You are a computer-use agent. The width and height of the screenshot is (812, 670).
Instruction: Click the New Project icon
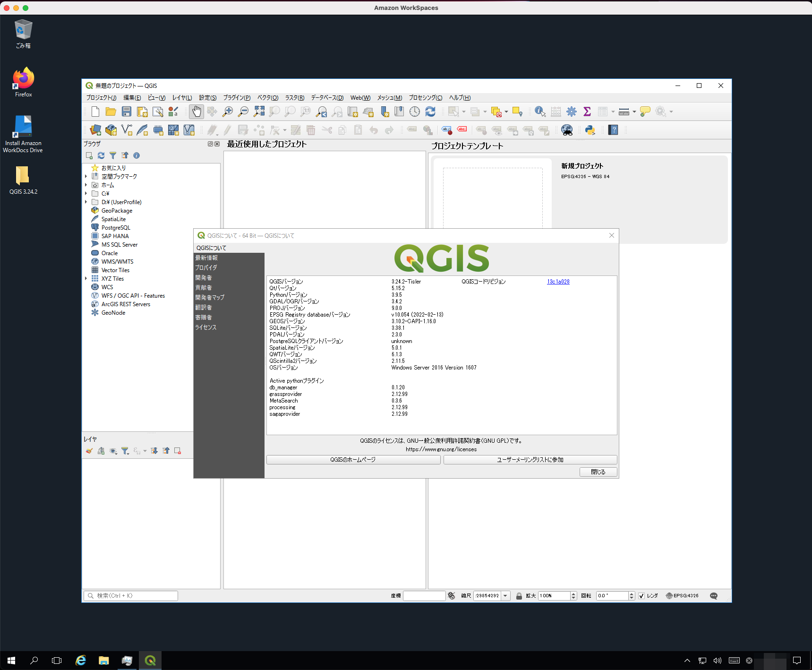coord(95,112)
